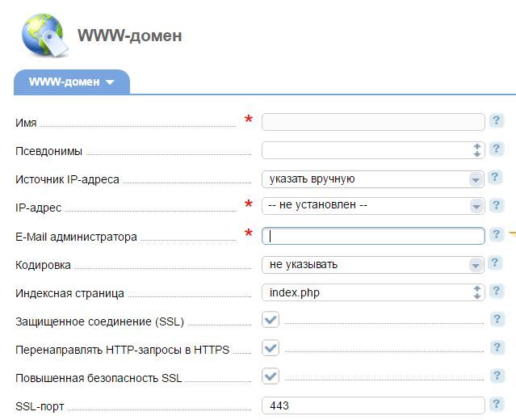516x420 pixels.
Task: Toggle Повышенная безопасность SSL checkbox
Action: tap(271, 376)
